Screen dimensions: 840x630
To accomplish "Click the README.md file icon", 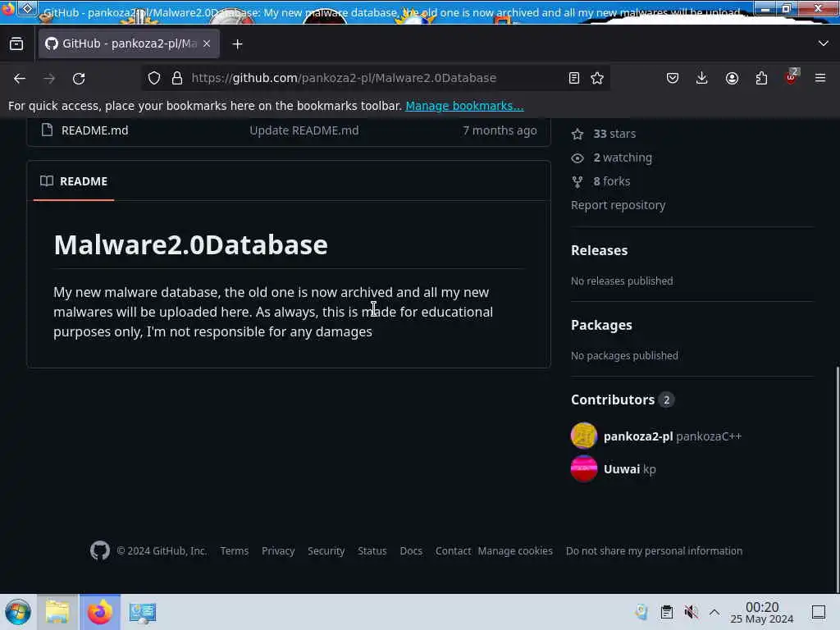I will [x=47, y=130].
